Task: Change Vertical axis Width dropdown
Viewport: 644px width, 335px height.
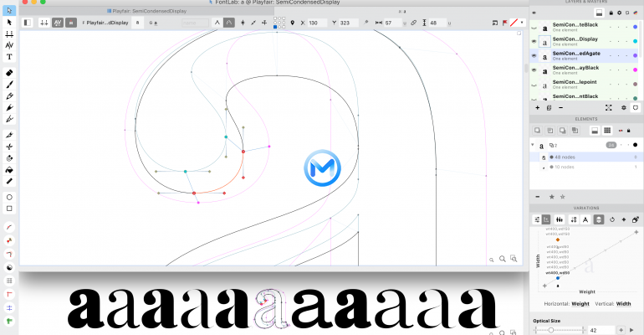Action: 623,304
